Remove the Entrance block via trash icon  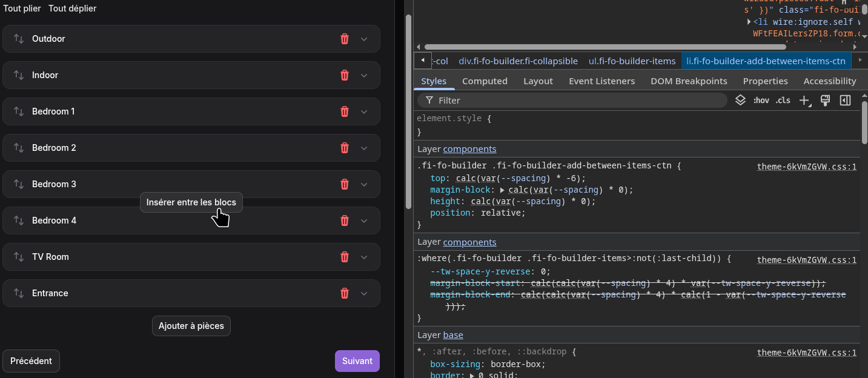click(345, 293)
